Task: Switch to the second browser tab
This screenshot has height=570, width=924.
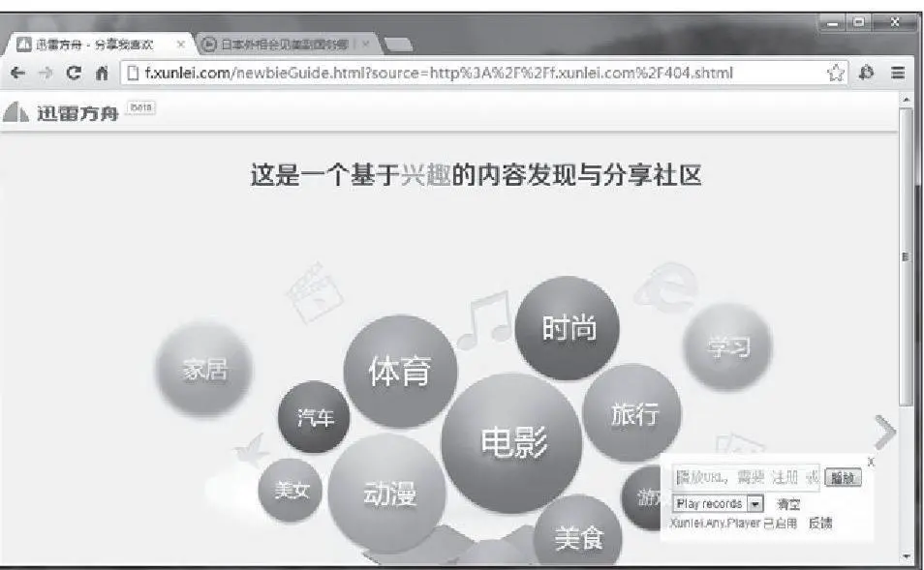Action: (281, 45)
